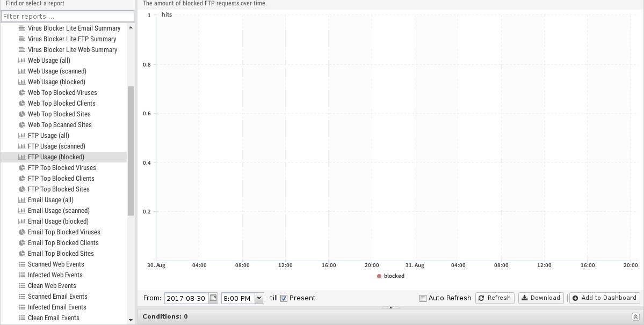Screen dimensions: 644x325
Task: Click the report list scroll-down arrow
Action: pyautogui.click(x=131, y=320)
